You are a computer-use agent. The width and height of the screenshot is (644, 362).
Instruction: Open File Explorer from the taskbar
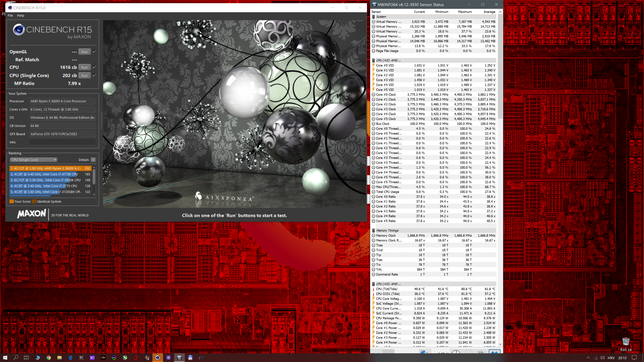(x=60, y=358)
